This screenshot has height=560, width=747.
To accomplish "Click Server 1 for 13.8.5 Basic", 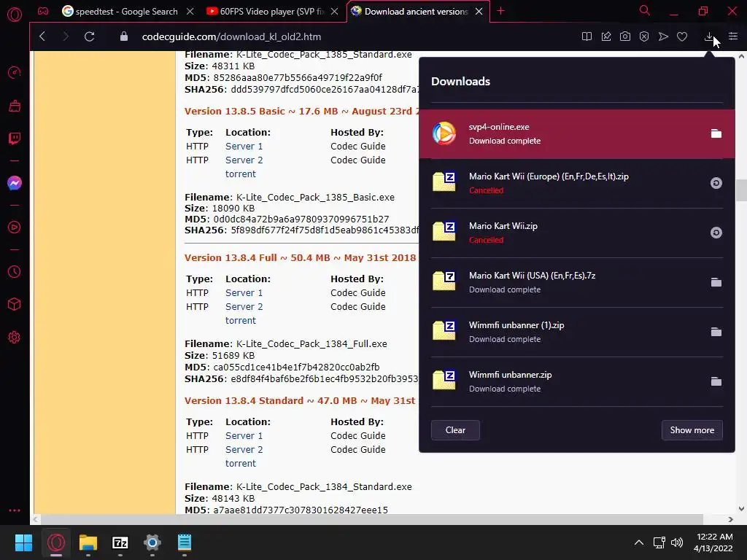I will click(244, 146).
